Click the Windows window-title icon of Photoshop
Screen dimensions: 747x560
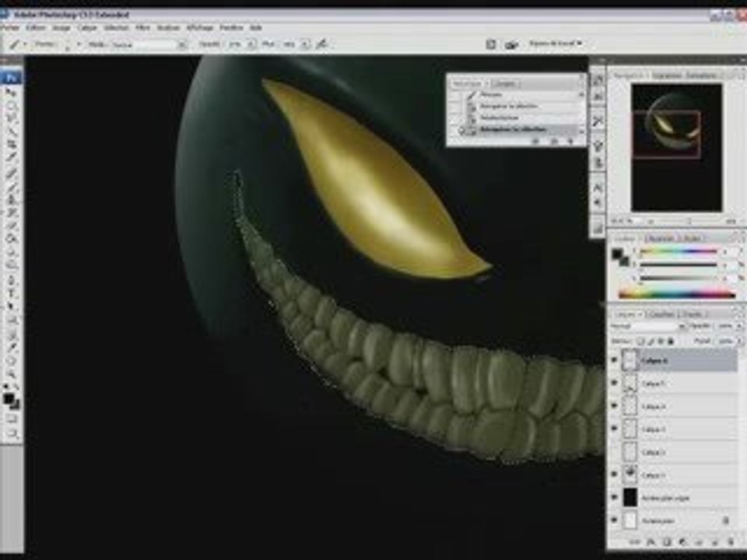pos(4,14)
